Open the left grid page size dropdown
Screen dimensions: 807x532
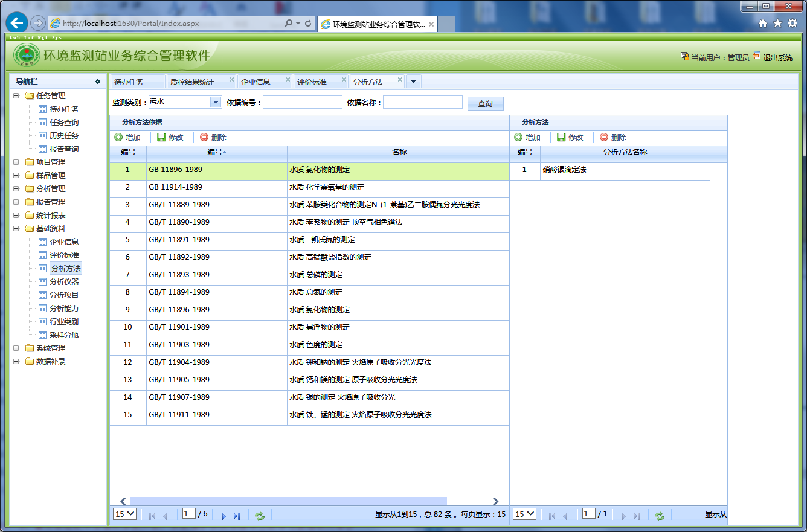[125, 514]
